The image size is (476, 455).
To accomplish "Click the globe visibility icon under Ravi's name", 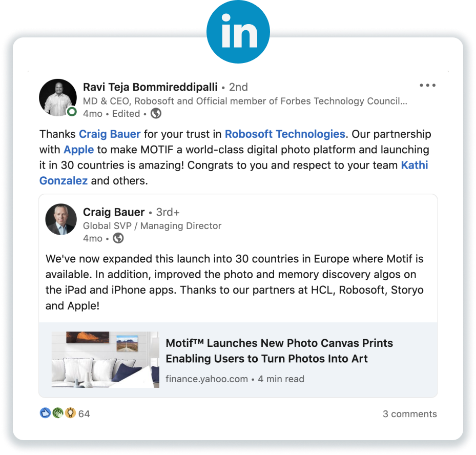I will [x=156, y=114].
